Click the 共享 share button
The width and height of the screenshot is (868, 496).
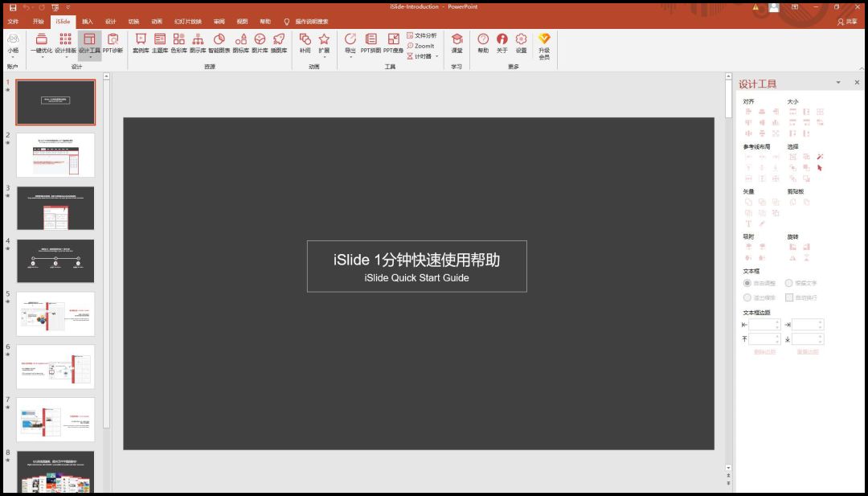tap(848, 22)
